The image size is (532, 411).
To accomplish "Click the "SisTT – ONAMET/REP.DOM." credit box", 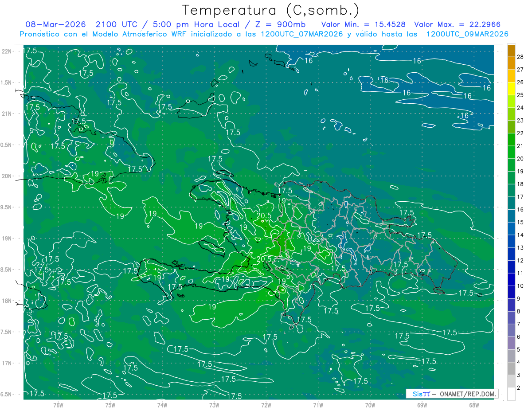I will tap(452, 394).
